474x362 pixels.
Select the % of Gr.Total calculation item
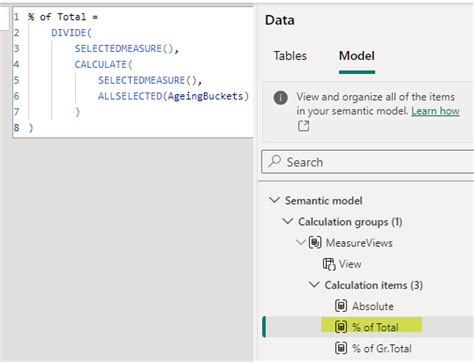click(382, 348)
